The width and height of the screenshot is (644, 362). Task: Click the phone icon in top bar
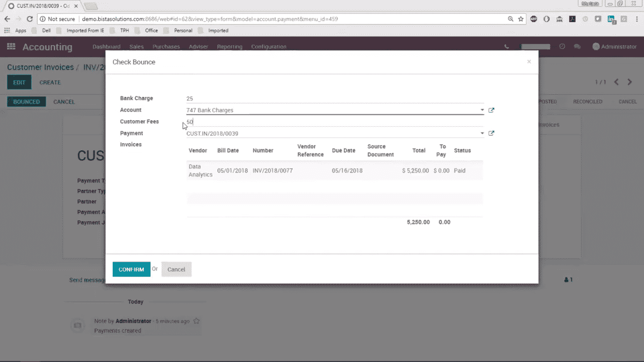[x=507, y=47]
